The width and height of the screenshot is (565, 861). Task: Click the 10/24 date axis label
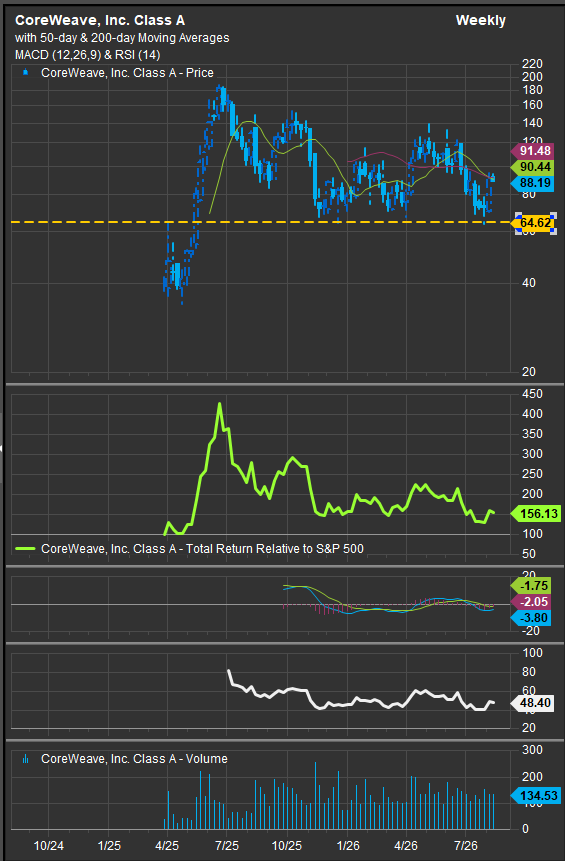(x=49, y=846)
